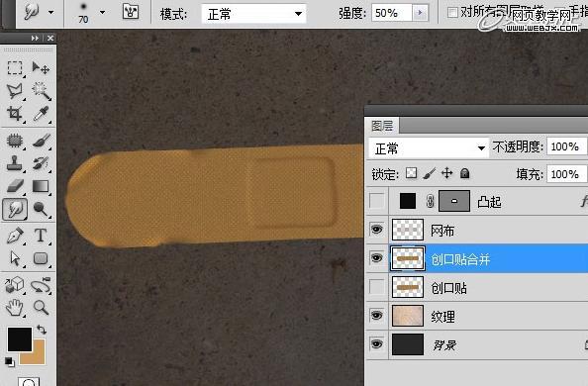Screen dimensions: 588x386
Task: Open layer blend mode 正常 dropdown
Action: (429, 148)
